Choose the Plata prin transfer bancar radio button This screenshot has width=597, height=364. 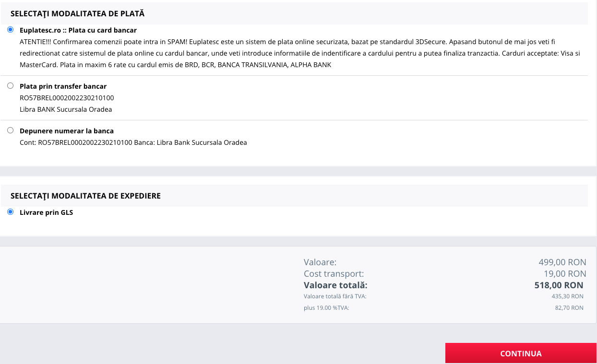(11, 86)
